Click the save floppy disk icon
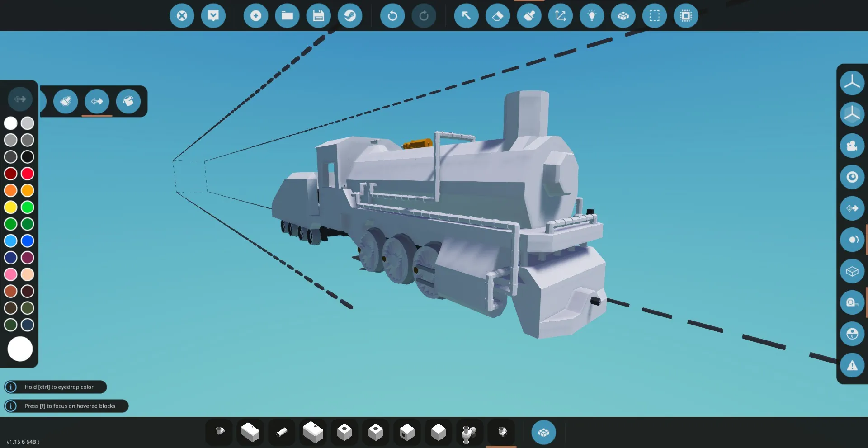The image size is (868, 448). coord(318,16)
